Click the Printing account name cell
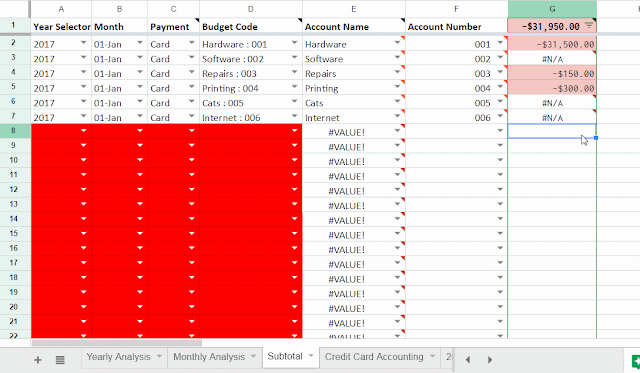 [353, 88]
